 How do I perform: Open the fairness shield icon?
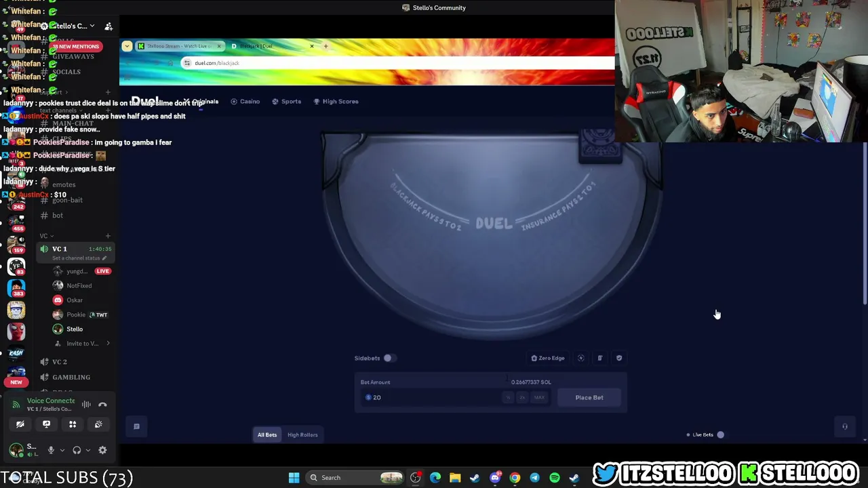click(619, 358)
